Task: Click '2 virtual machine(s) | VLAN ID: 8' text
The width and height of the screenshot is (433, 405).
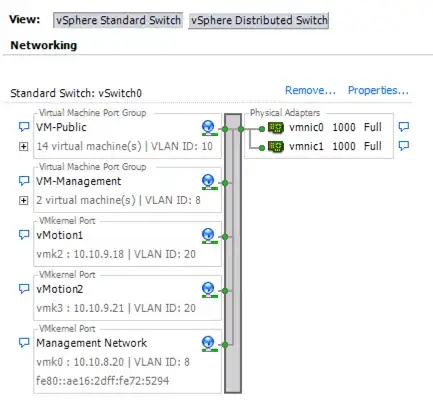Action: point(118,200)
